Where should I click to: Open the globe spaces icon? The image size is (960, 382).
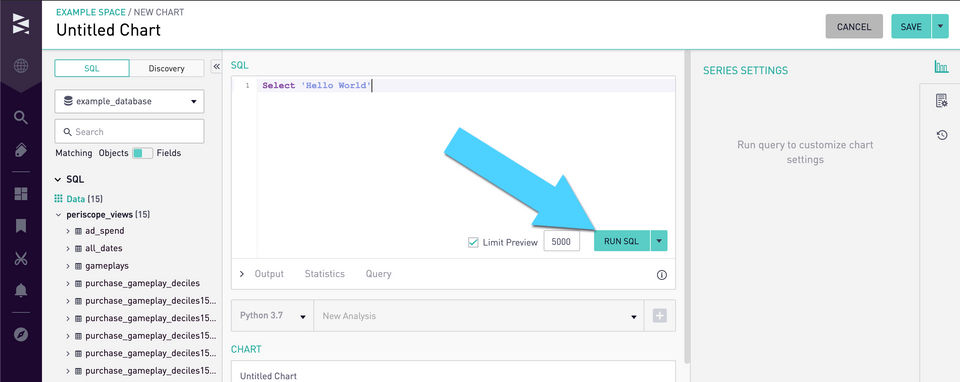[x=21, y=66]
